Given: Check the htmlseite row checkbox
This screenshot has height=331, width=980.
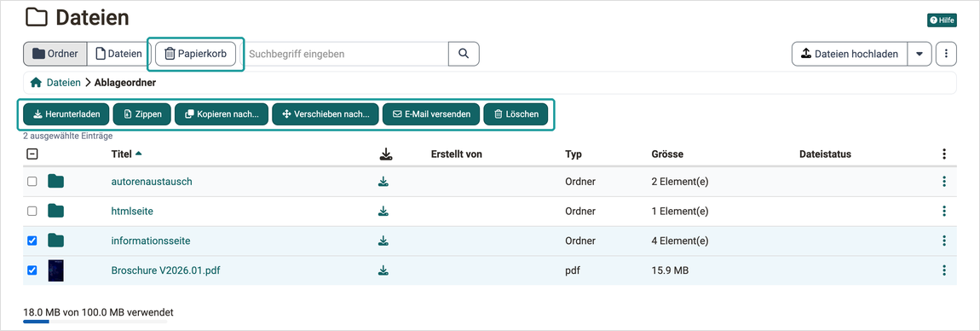Looking at the screenshot, I should pyautogui.click(x=32, y=211).
